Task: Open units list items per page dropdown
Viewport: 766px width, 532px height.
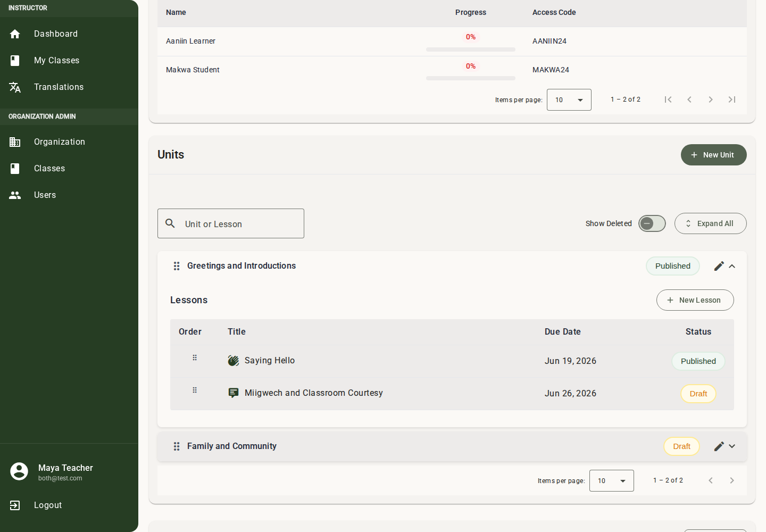Action: point(612,481)
